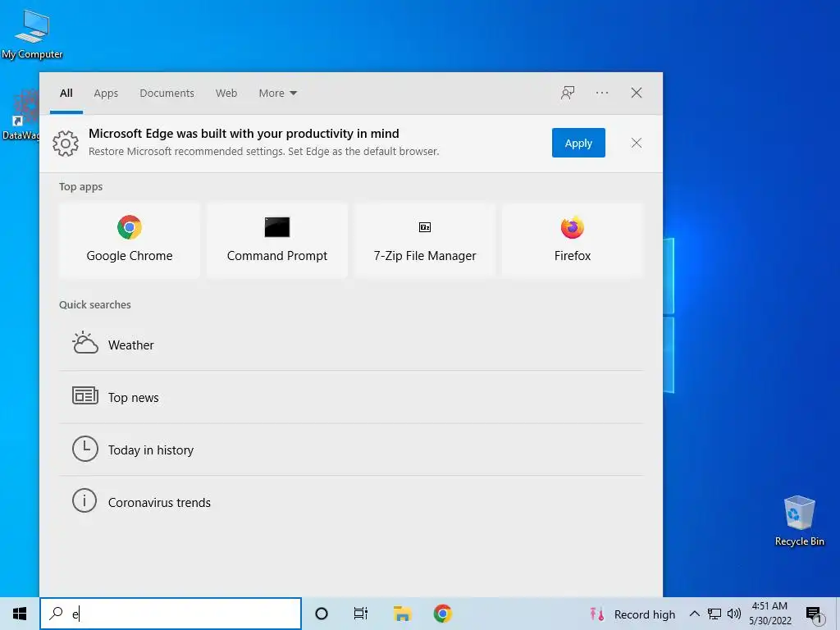The height and width of the screenshot is (630, 840).
Task: Click the taskbar search input field
Action: pos(171,614)
